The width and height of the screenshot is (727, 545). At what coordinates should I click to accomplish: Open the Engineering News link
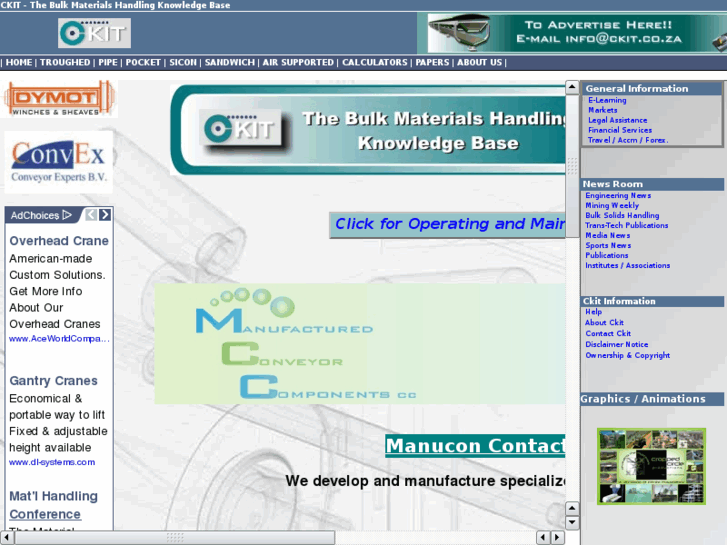618,196
